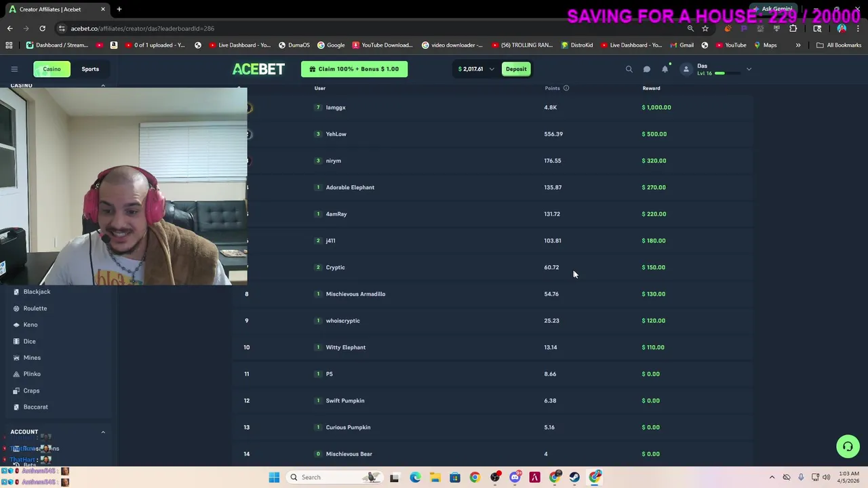Open Discord from the taskbar
This screenshot has width=868, height=488.
515,477
